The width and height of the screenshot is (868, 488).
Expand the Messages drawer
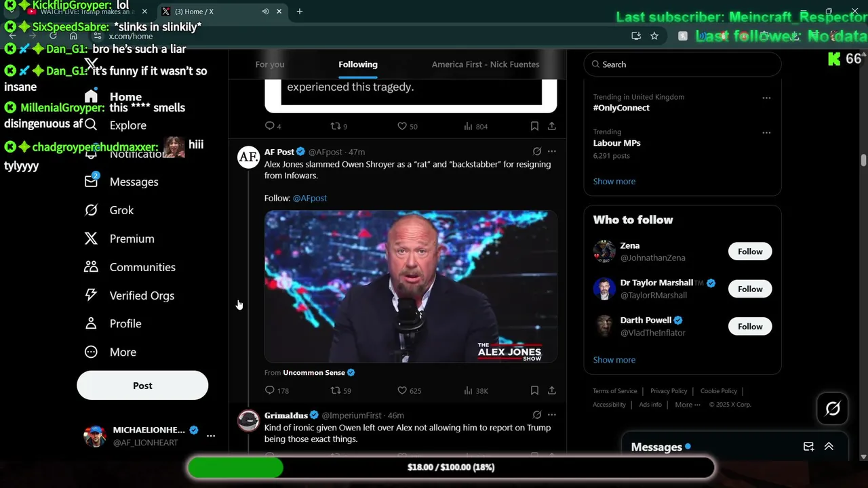[x=829, y=447]
